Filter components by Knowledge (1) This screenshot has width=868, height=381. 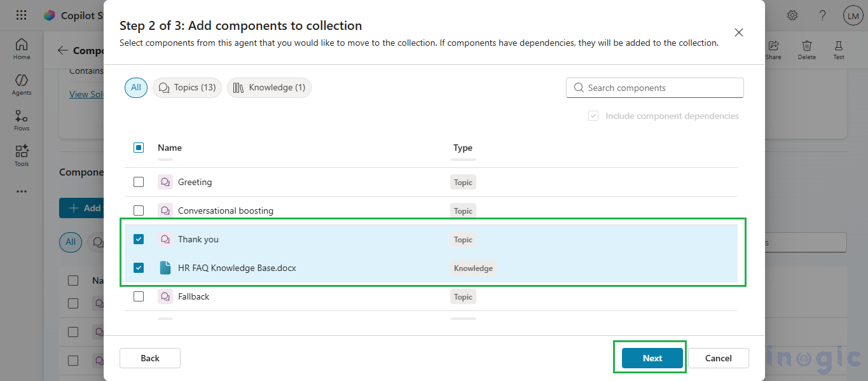pyautogui.click(x=269, y=88)
